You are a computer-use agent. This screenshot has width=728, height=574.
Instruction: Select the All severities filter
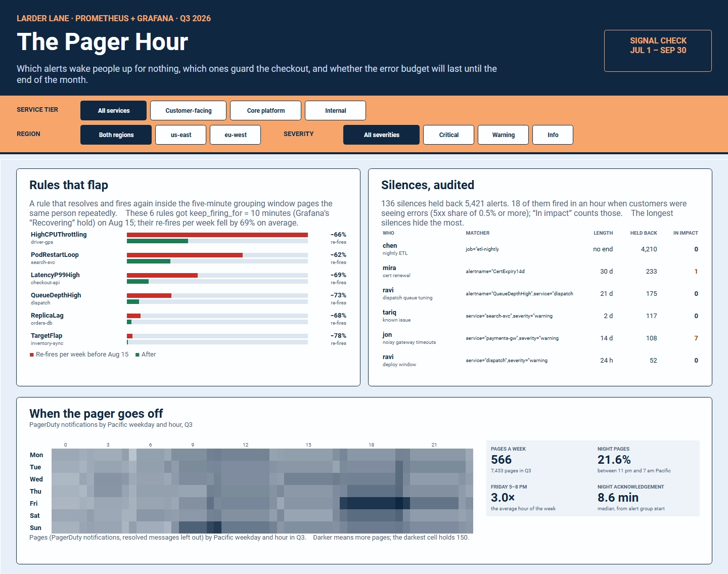[x=381, y=135]
